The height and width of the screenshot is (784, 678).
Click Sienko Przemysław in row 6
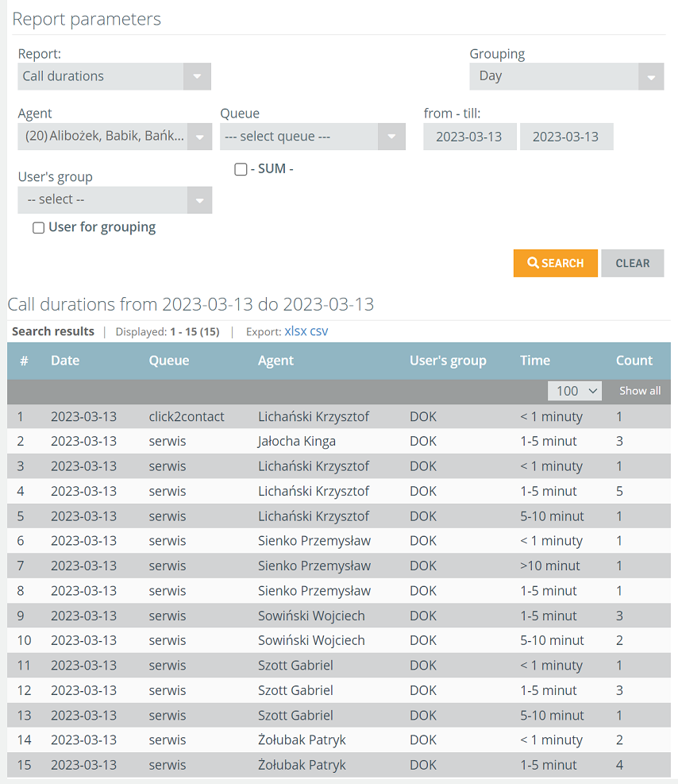pos(314,541)
